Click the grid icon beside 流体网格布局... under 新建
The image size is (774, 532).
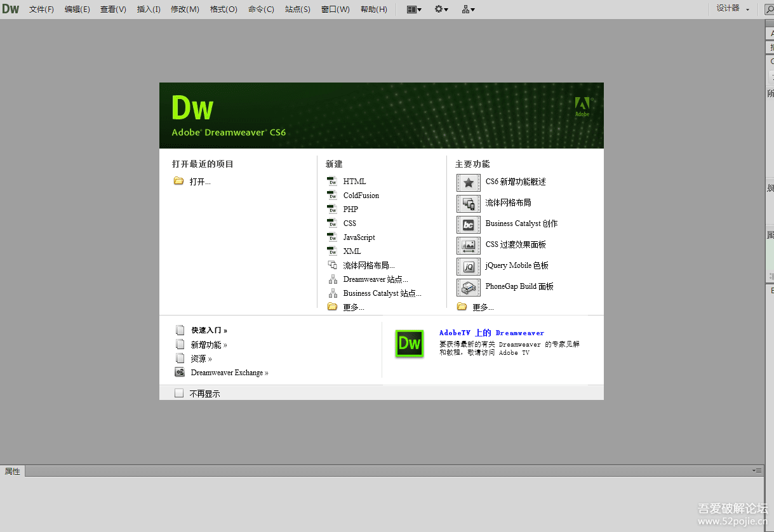pos(332,265)
